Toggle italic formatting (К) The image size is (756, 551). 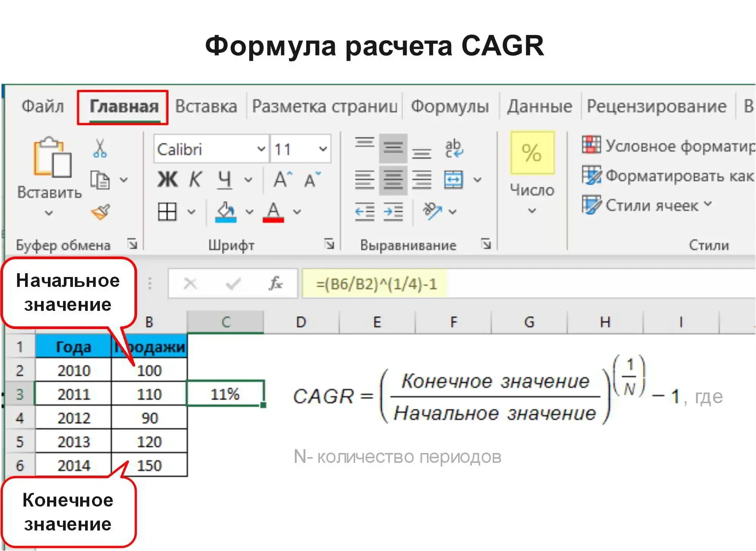[x=195, y=179]
